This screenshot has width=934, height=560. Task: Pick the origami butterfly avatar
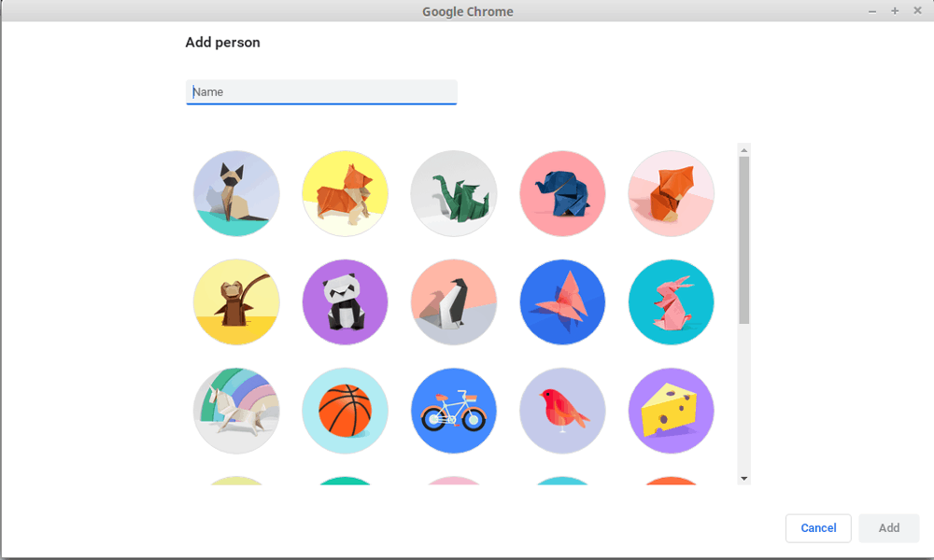click(562, 301)
